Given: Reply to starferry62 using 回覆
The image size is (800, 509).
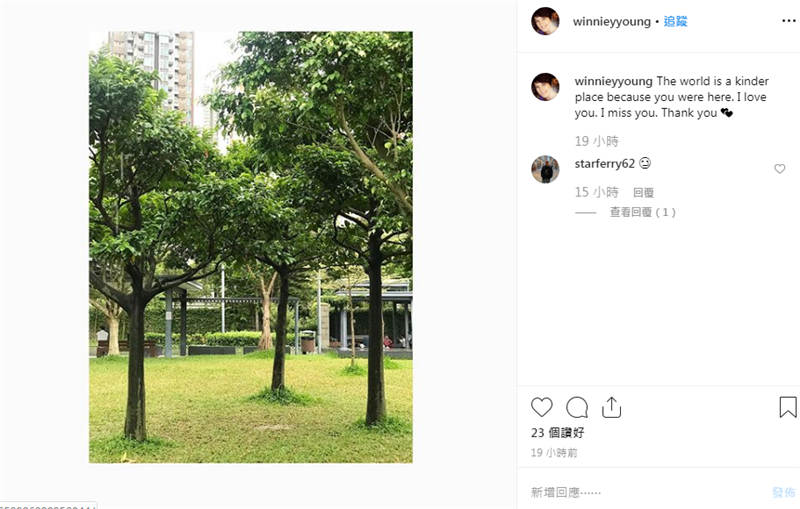Looking at the screenshot, I should pos(643,192).
